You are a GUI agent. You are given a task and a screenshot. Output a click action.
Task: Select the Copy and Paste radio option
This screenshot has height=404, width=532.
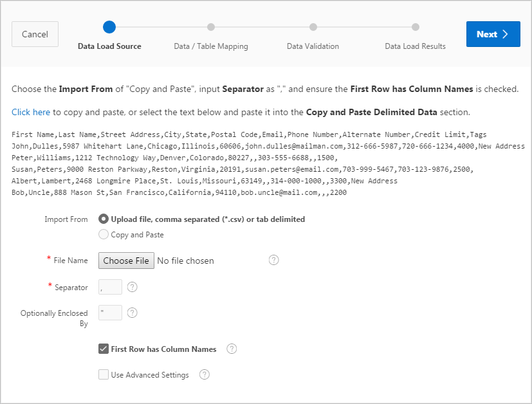coord(104,234)
